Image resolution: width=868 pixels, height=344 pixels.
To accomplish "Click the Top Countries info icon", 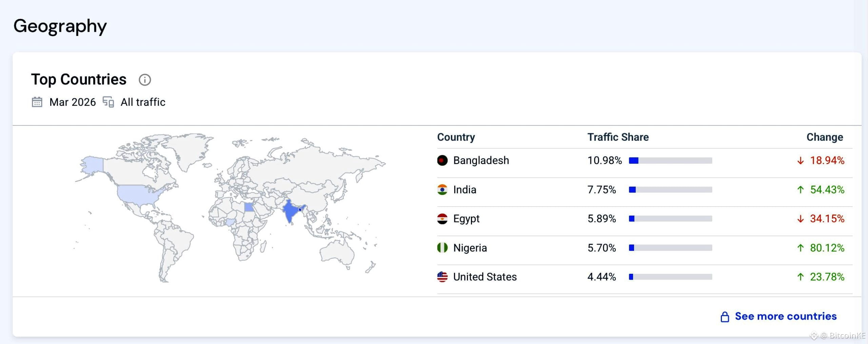I will tap(145, 80).
